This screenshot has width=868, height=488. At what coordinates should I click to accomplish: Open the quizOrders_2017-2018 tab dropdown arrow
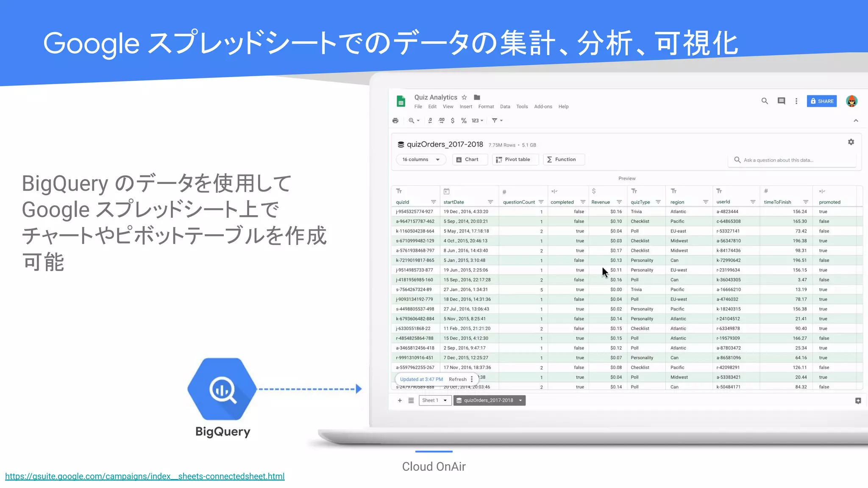coord(520,400)
